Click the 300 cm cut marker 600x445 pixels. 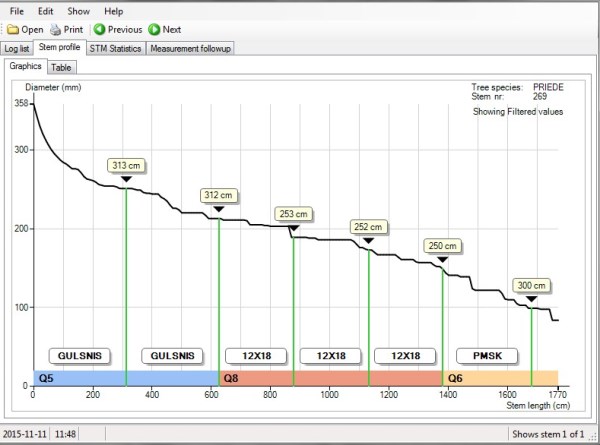[531, 285]
